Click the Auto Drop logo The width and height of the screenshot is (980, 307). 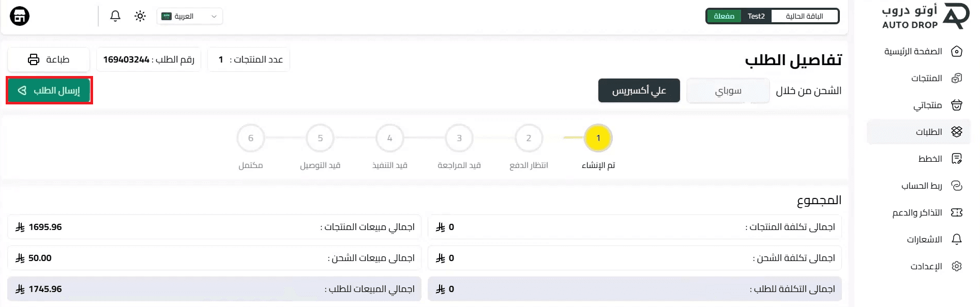click(x=925, y=17)
